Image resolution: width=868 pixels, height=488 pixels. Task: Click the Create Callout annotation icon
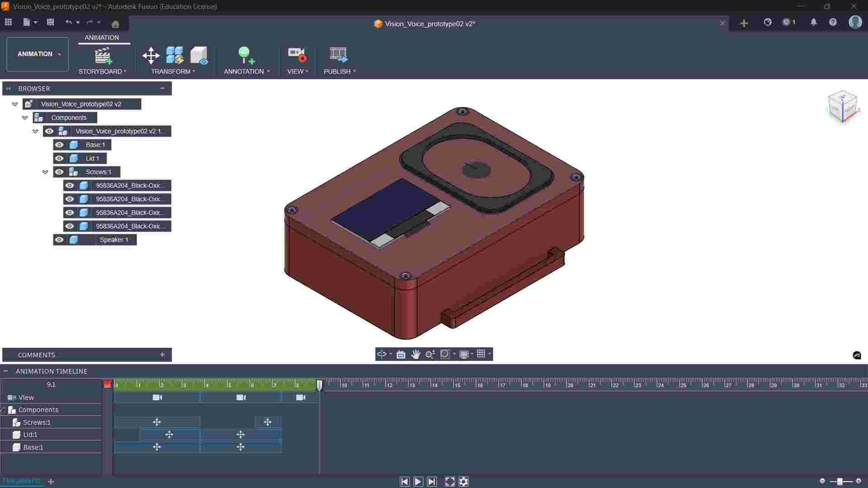pos(247,55)
